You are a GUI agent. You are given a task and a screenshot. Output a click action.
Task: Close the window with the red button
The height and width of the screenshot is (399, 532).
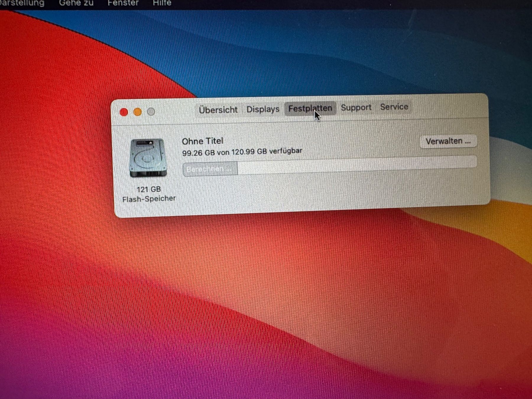[124, 112]
